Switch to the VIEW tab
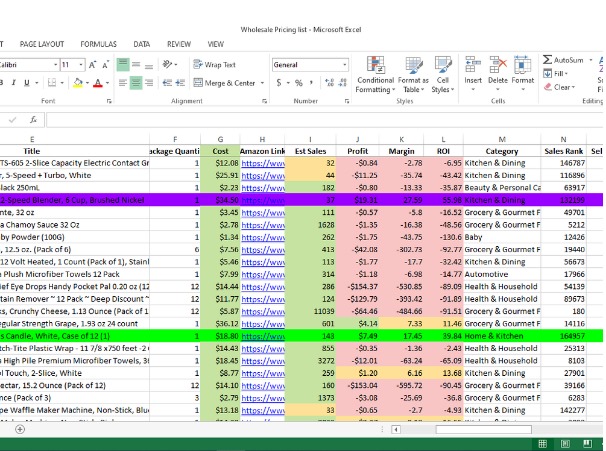The width and height of the screenshot is (606, 451). [216, 44]
